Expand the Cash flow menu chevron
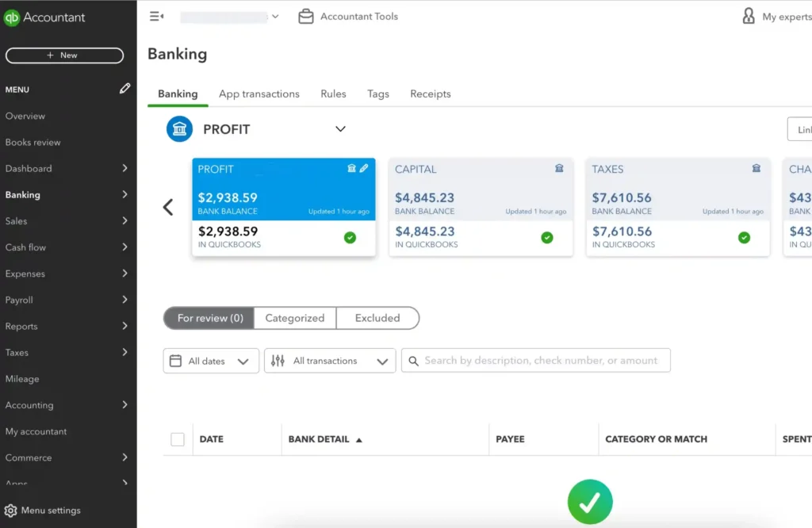Image resolution: width=812 pixels, height=528 pixels. click(x=124, y=247)
